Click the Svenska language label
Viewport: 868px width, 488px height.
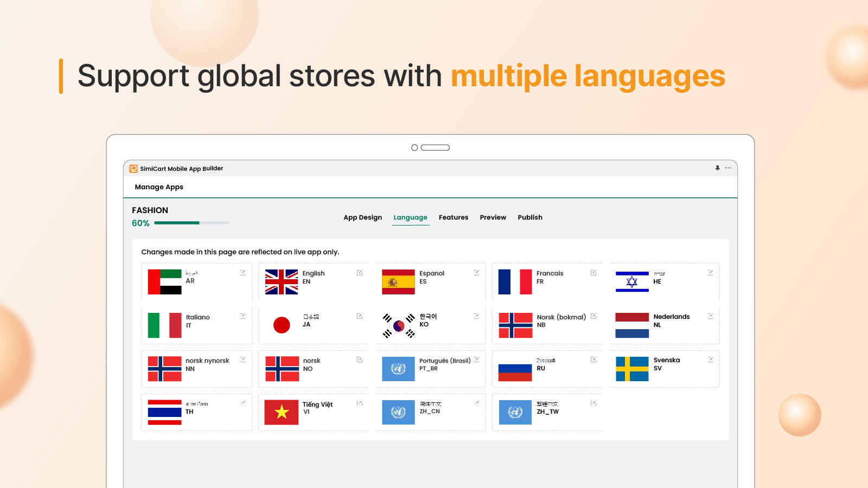pyautogui.click(x=667, y=360)
